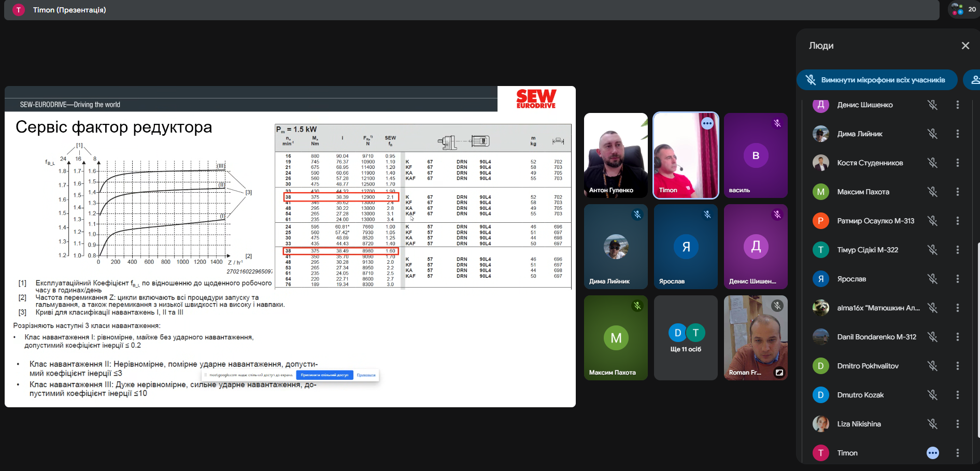Open the Ще 11 осіб tile
Image resolution: width=980 pixels, height=471 pixels.
point(686,338)
